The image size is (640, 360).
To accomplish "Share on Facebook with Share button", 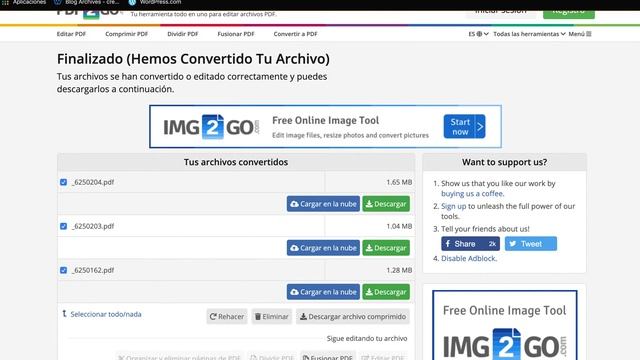I will [470, 244].
